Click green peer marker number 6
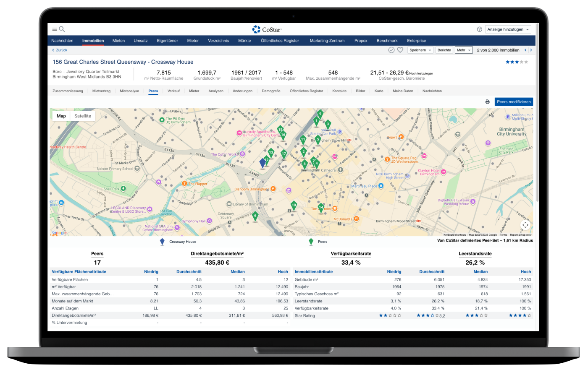Viewport: 588px width, 375px height. [255, 216]
